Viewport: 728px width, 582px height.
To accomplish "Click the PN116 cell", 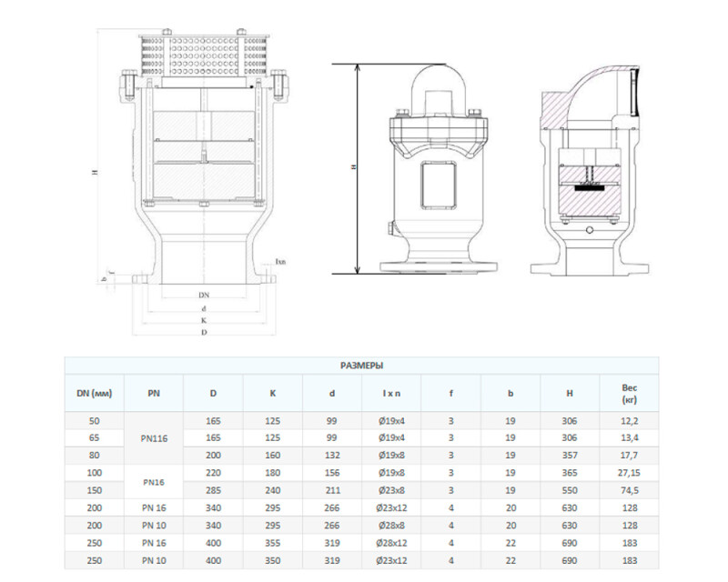I will (x=153, y=437).
